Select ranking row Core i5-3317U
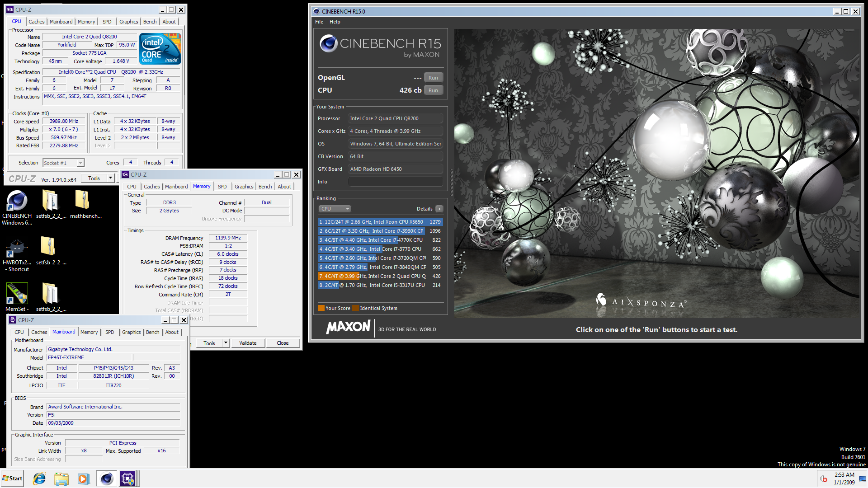 380,285
